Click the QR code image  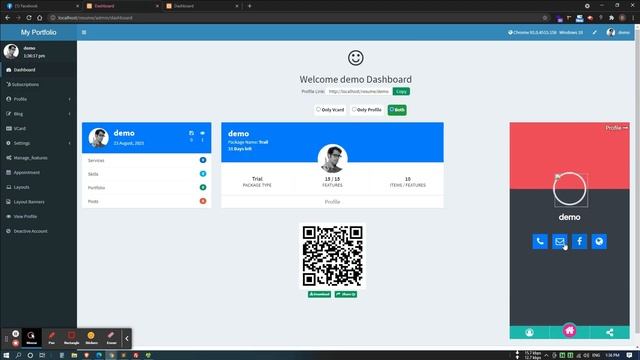coord(332,256)
